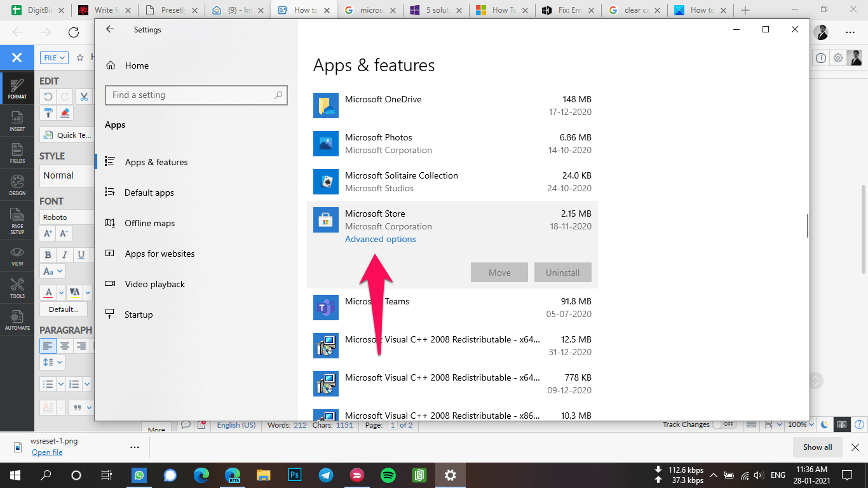Screen dimensions: 868x488
Task: Expand the bullet list style dropdown arrow
Action: 61,384
